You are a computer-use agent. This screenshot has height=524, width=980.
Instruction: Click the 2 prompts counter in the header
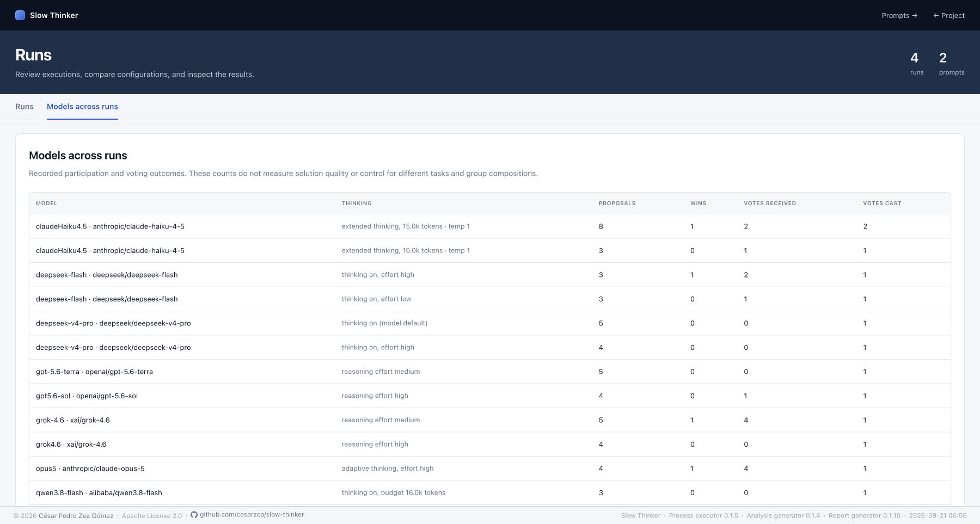click(952, 63)
